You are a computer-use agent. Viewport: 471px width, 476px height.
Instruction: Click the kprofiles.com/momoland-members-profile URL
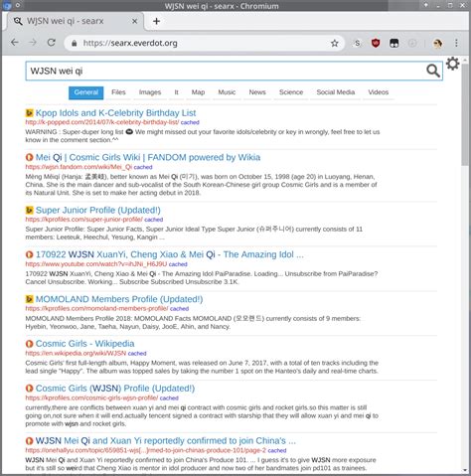coord(96,309)
